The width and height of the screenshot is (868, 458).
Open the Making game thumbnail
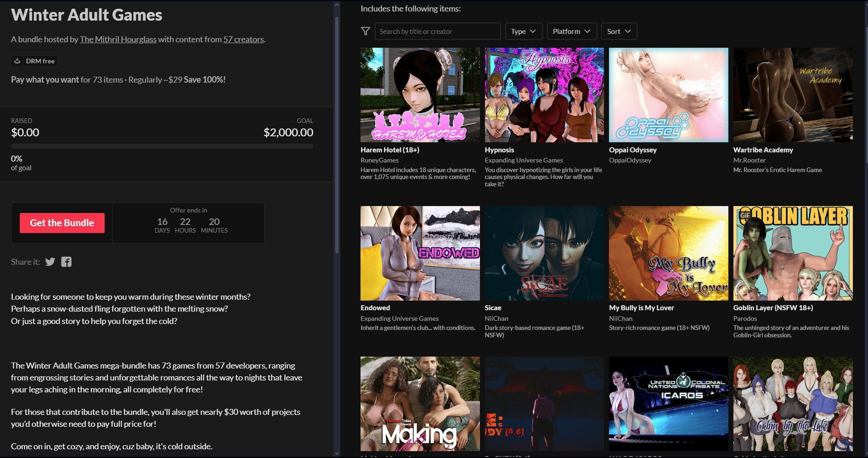point(420,404)
